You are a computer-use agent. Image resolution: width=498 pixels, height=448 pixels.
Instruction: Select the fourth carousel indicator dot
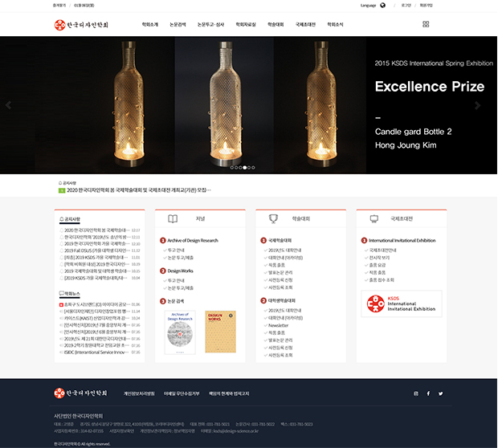(x=246, y=168)
